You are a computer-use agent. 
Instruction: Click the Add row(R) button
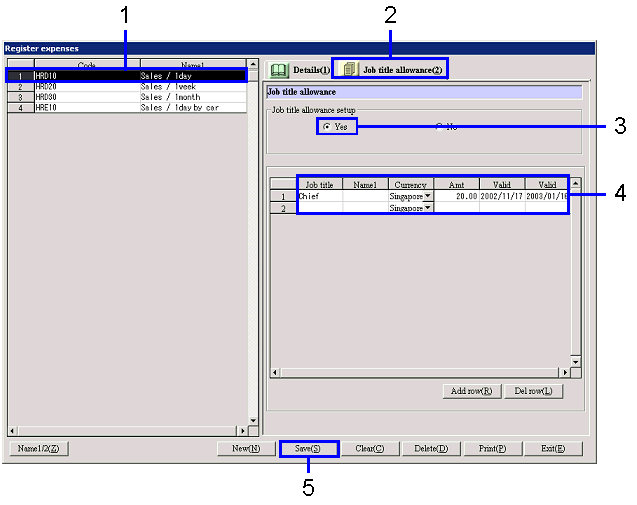click(x=471, y=391)
